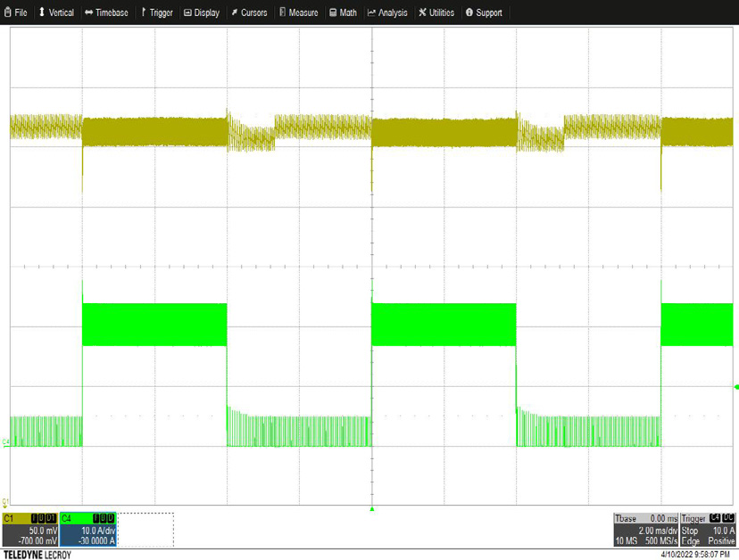Select the trigger level marker on right edge
739x560 pixels.
(x=735, y=387)
